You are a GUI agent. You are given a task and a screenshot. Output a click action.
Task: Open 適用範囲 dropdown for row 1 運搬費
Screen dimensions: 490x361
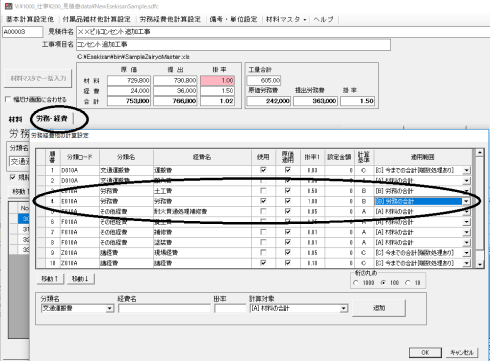466,170
